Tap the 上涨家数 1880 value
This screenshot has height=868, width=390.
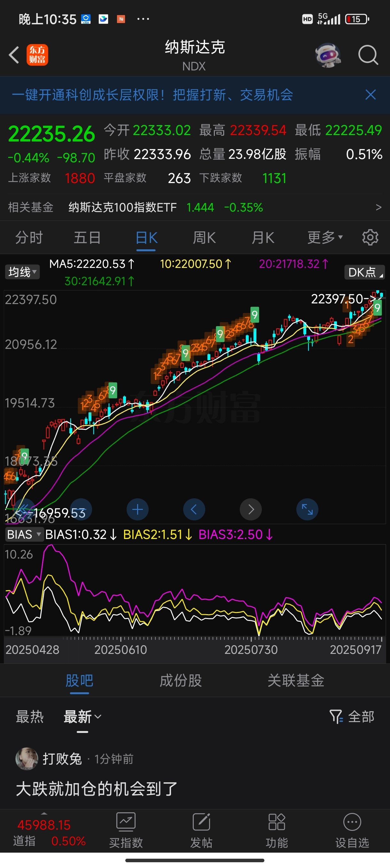80,178
